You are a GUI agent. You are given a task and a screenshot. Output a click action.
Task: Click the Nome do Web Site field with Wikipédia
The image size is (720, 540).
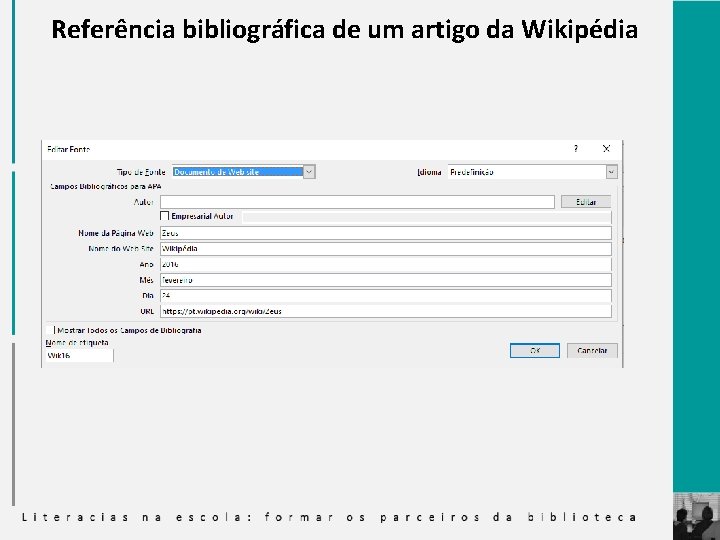point(386,248)
